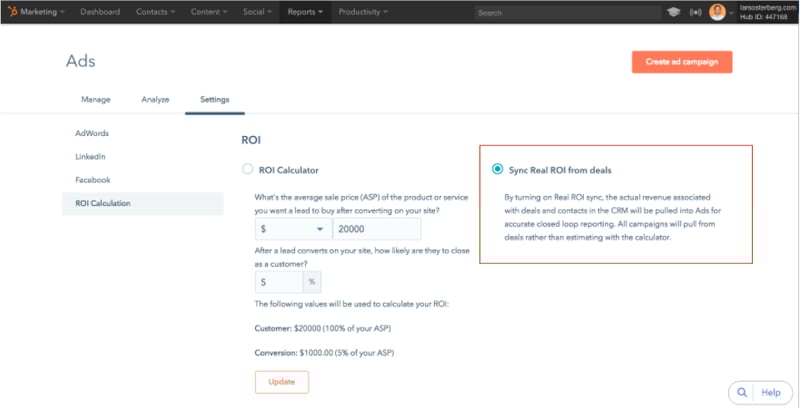Open the Social dropdown menu
800x411 pixels.
tap(257, 12)
